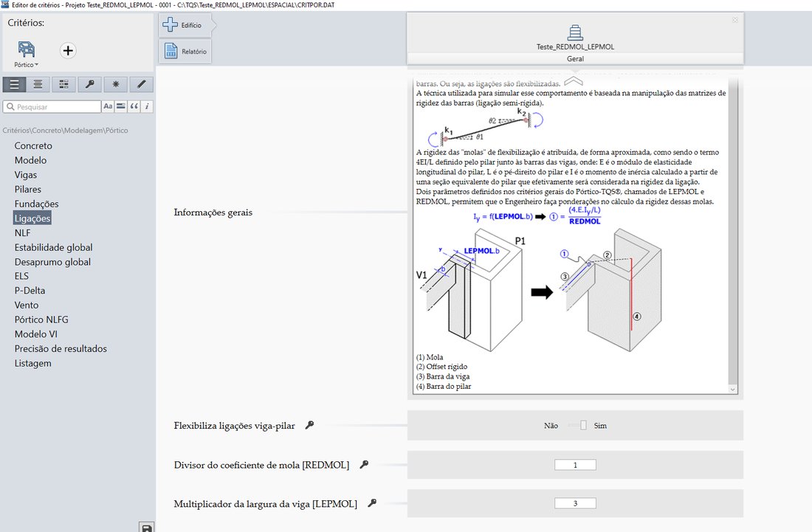This screenshot has height=532, width=812.
Task: Open the Pórtico criteria dropdown
Action: pos(26,55)
